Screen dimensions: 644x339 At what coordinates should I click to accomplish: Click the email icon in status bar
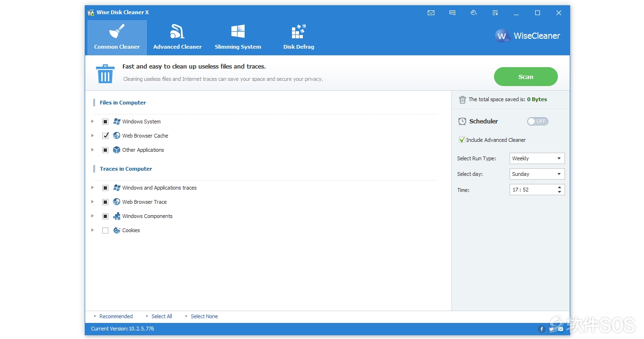tap(561, 329)
